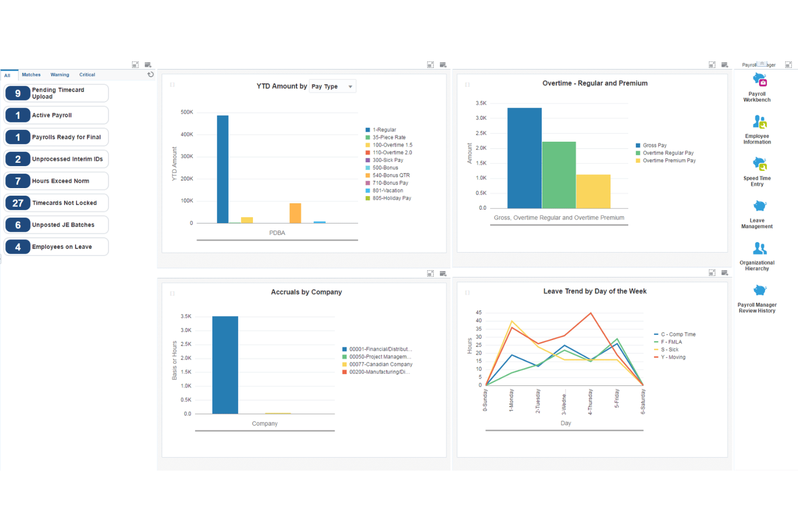Toggle the 1-Regular legend entry
798x532 pixels.
(381, 130)
